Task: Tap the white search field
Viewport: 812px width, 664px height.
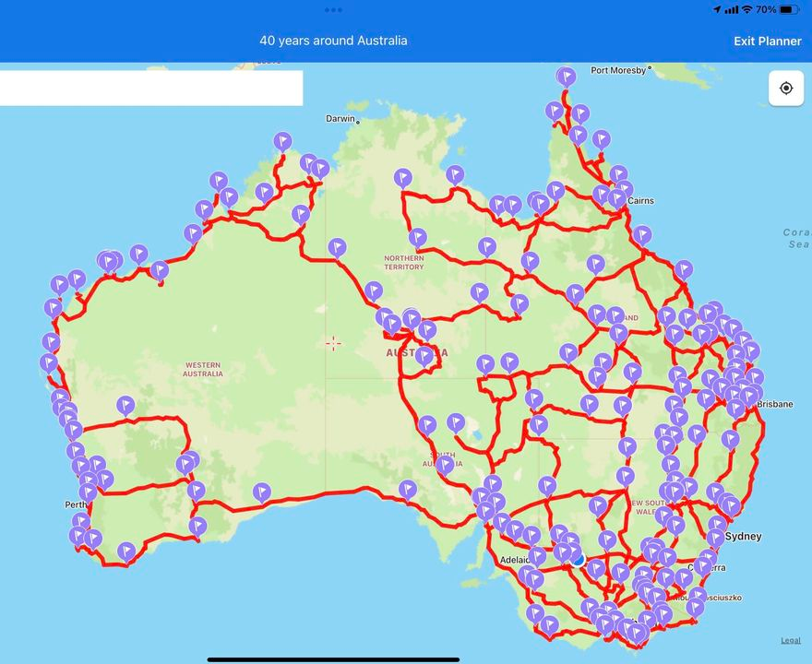Action: pyautogui.click(x=151, y=89)
